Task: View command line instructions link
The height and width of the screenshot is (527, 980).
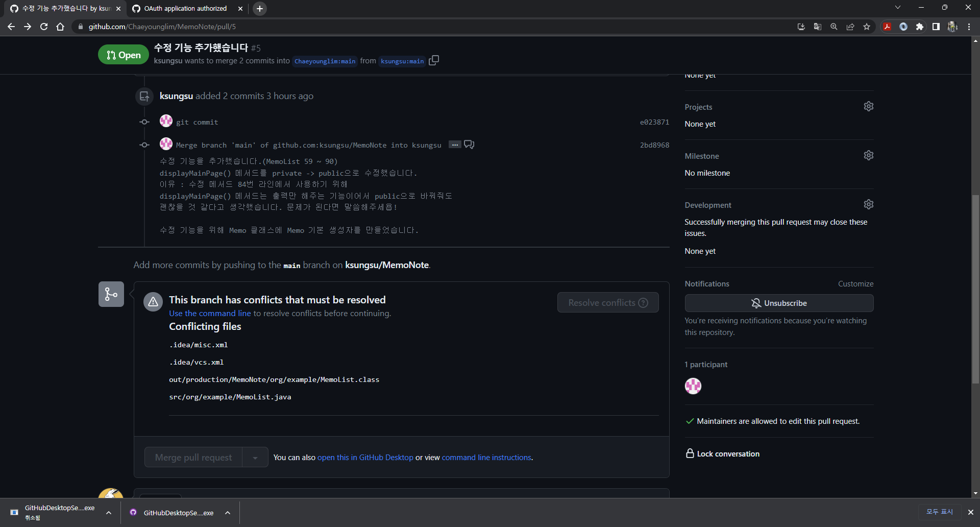Action: coord(486,458)
